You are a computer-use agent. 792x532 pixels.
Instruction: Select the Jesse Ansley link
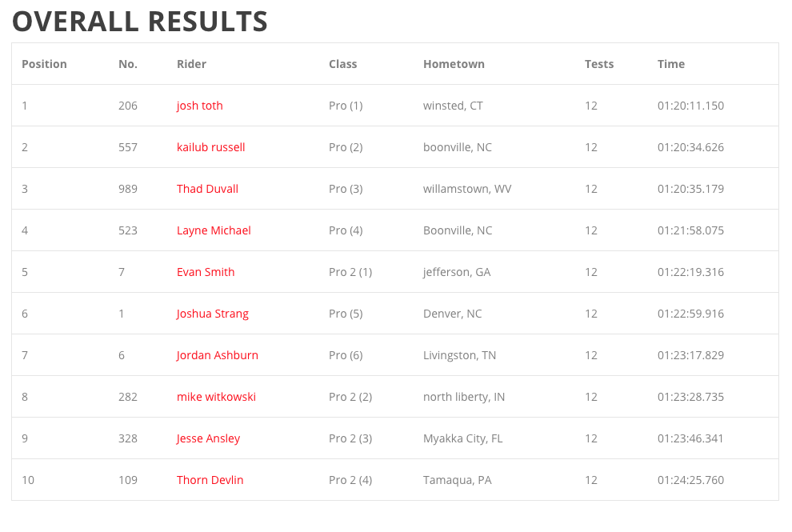(208, 438)
